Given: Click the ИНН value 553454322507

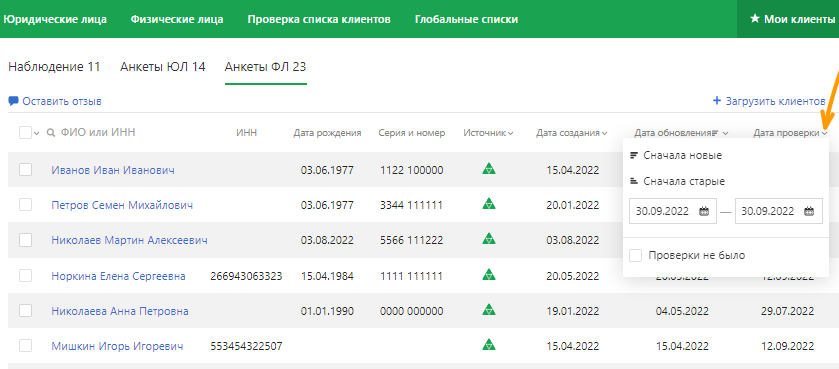Looking at the screenshot, I should pyautogui.click(x=247, y=346).
